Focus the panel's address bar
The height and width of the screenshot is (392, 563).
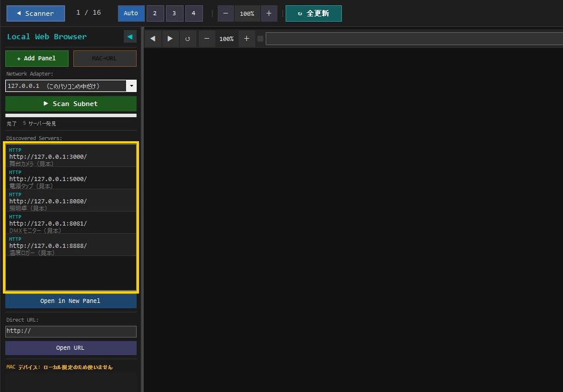click(415, 39)
